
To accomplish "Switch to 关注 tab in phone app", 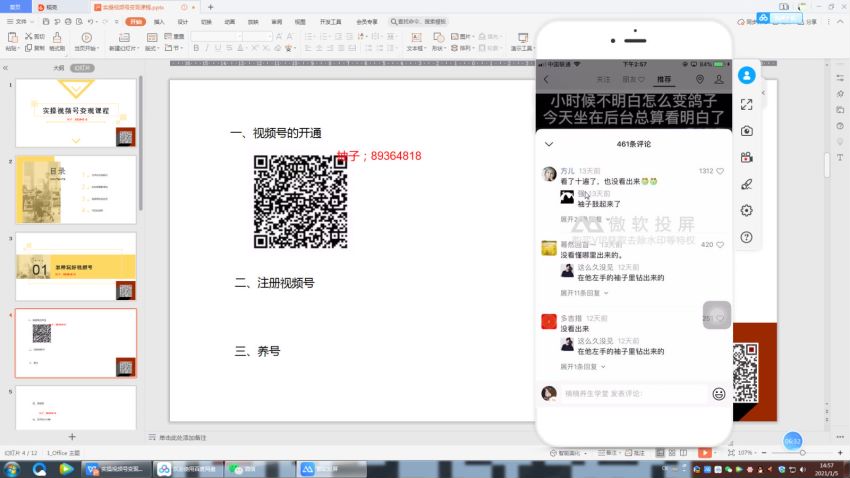I will point(603,80).
